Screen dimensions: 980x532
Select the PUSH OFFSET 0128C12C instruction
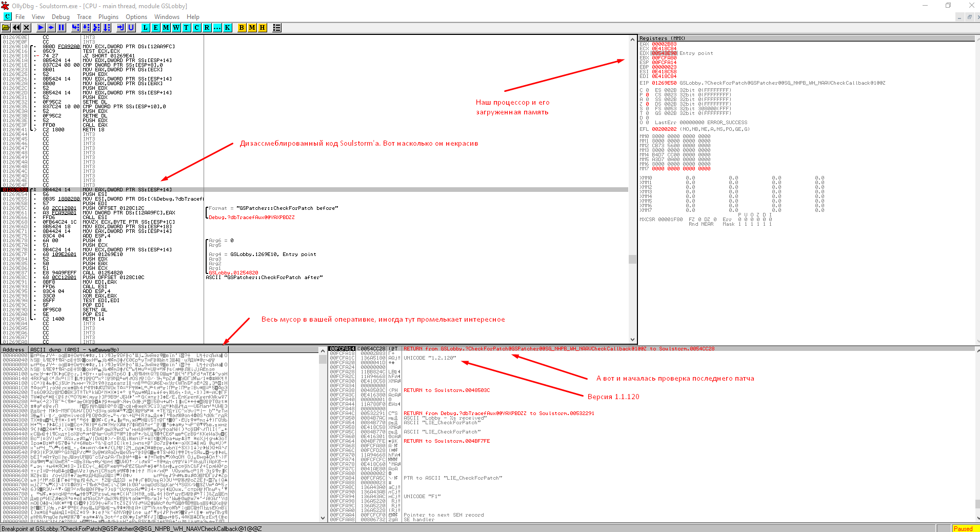pyautogui.click(x=113, y=208)
